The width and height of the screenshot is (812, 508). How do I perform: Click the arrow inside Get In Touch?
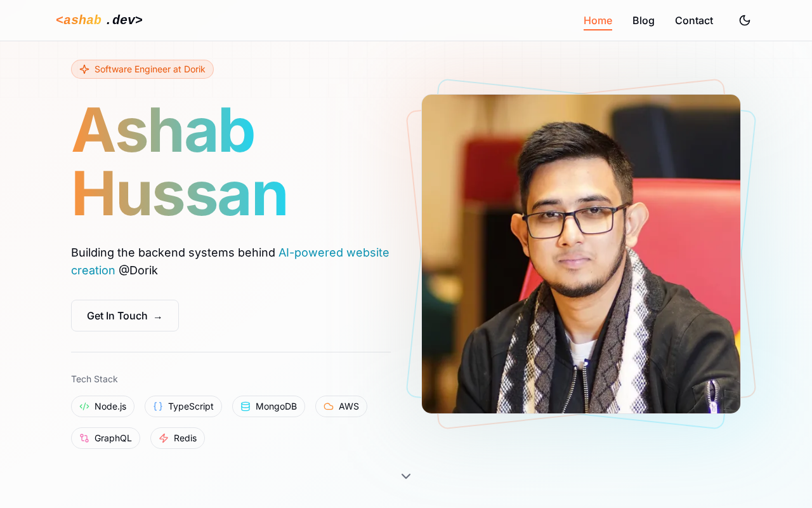158,316
